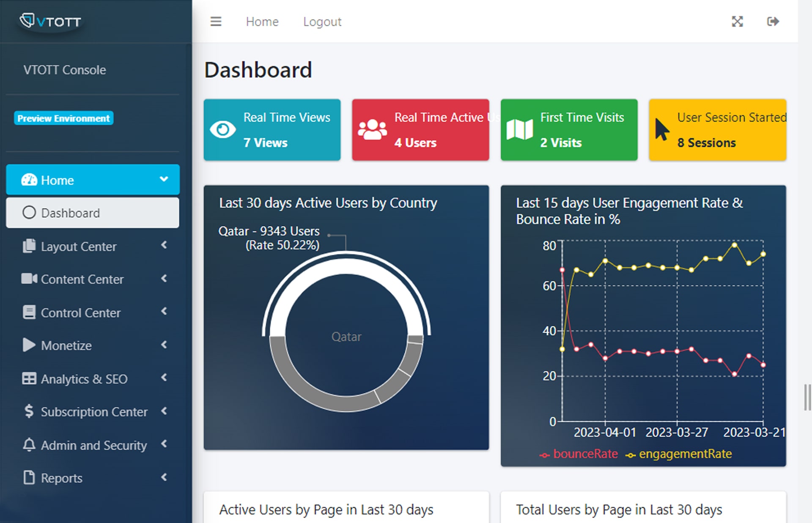Click 'Total Users by Page in Last 30 days'
The height and width of the screenshot is (523, 812).
[x=619, y=510]
